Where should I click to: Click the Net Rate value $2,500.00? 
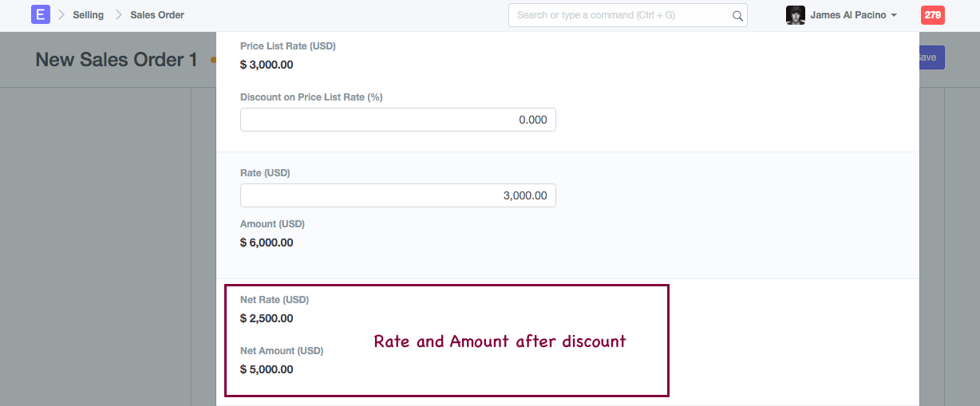tap(267, 318)
